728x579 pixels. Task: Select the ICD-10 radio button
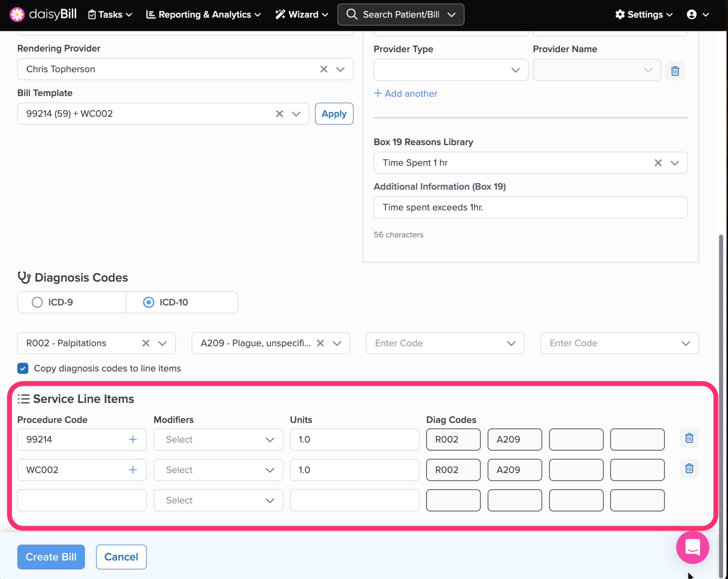point(149,302)
